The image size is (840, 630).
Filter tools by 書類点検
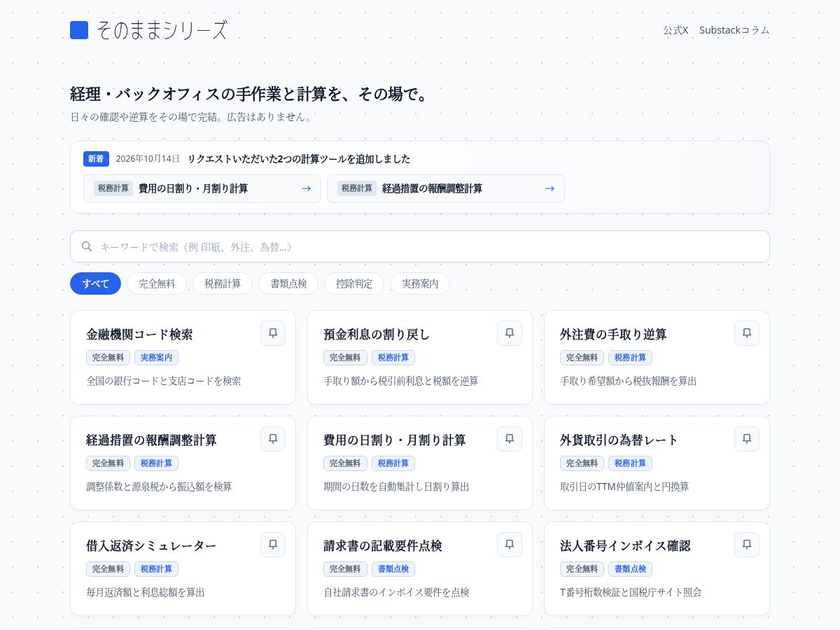click(x=288, y=283)
